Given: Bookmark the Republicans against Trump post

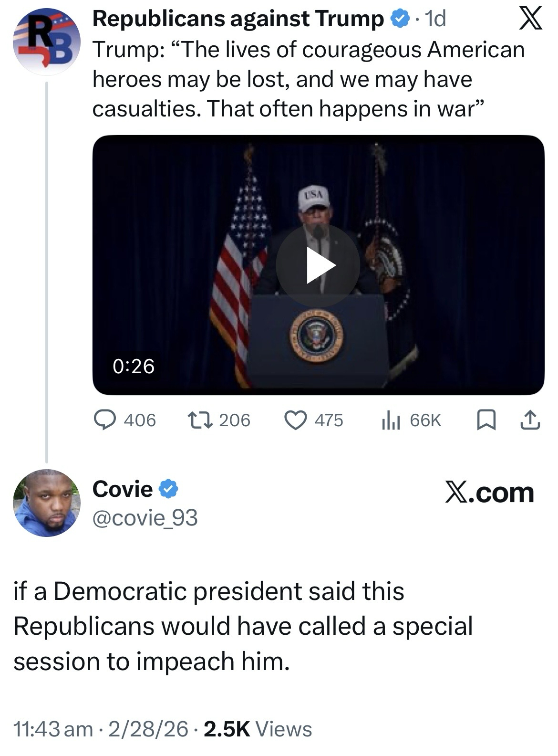Looking at the screenshot, I should 486,420.
